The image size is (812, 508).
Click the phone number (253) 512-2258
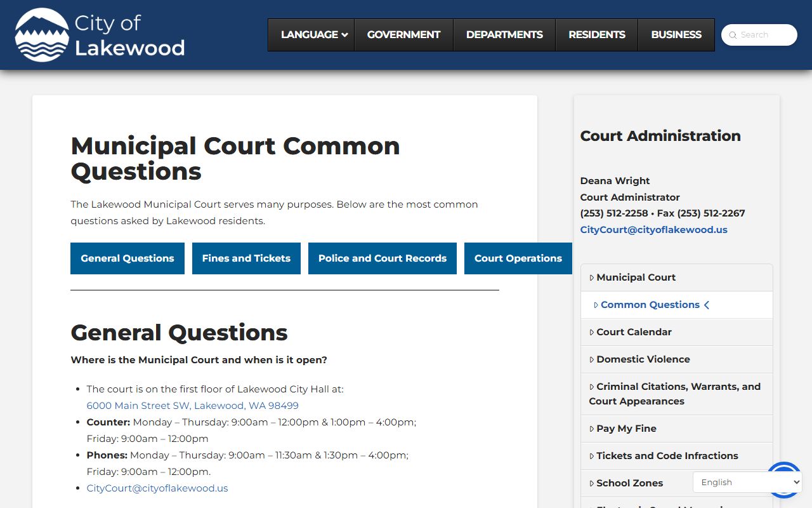614,213
